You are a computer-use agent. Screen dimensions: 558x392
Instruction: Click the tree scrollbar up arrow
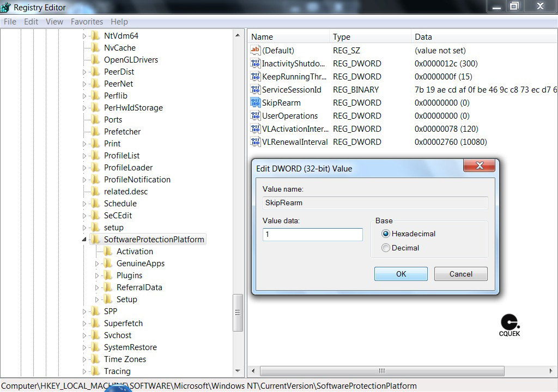point(238,35)
